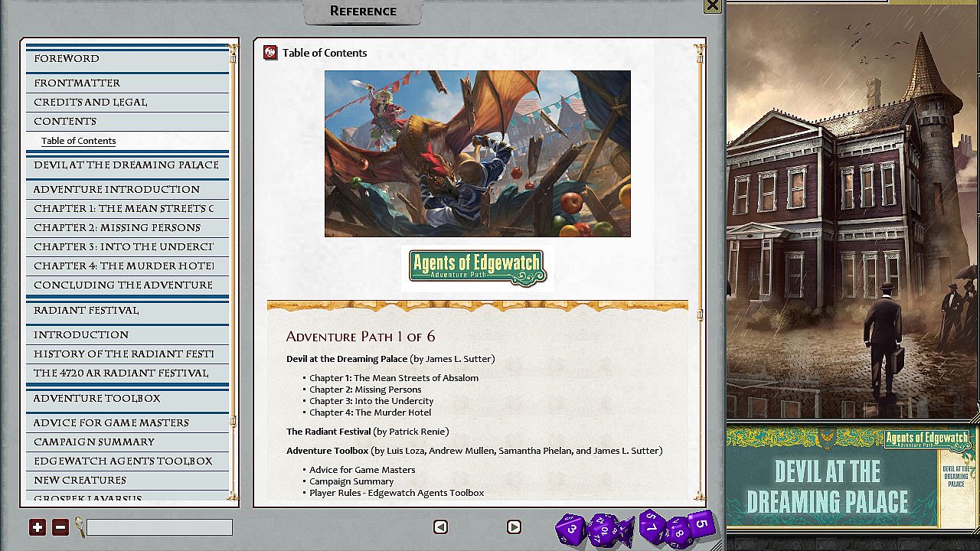This screenshot has height=551, width=980.
Task: Click The Radiant Festival content line
Action: (x=367, y=432)
